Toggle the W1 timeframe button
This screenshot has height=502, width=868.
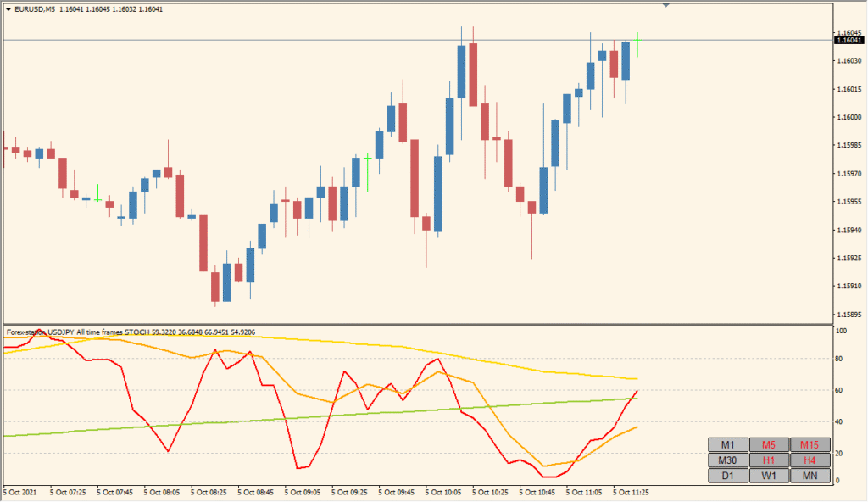769,476
